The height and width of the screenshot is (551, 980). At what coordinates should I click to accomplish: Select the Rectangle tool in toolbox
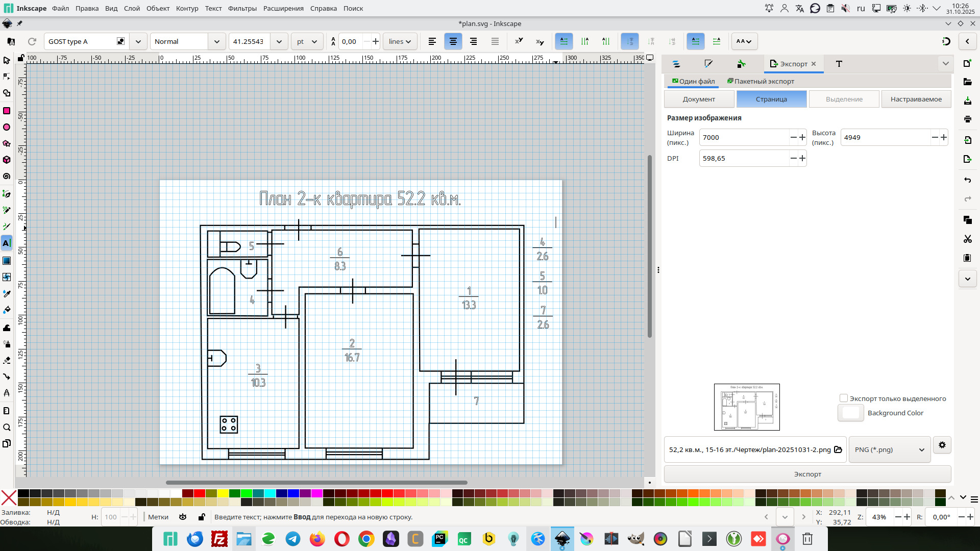(7, 111)
